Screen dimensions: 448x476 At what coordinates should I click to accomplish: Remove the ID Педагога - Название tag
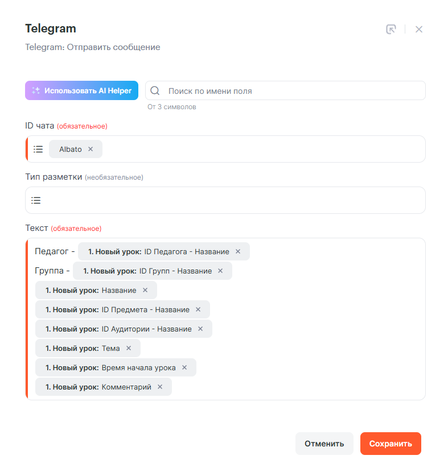(x=238, y=251)
